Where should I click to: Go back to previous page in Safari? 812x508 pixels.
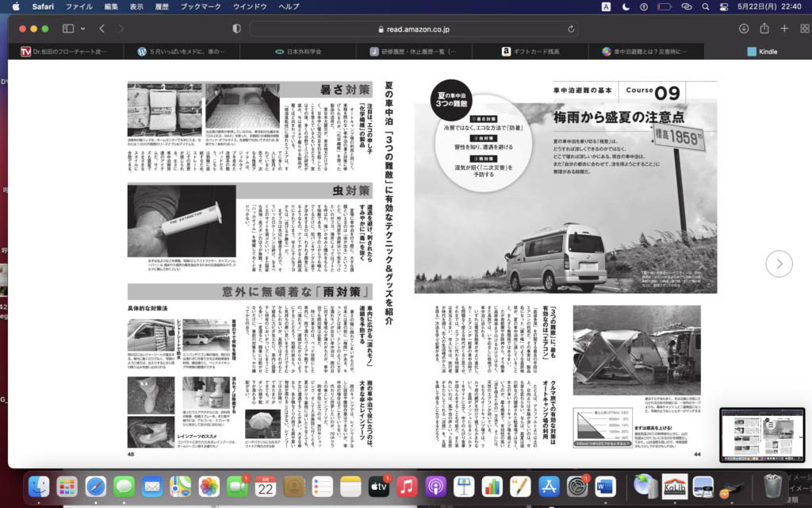point(102,29)
